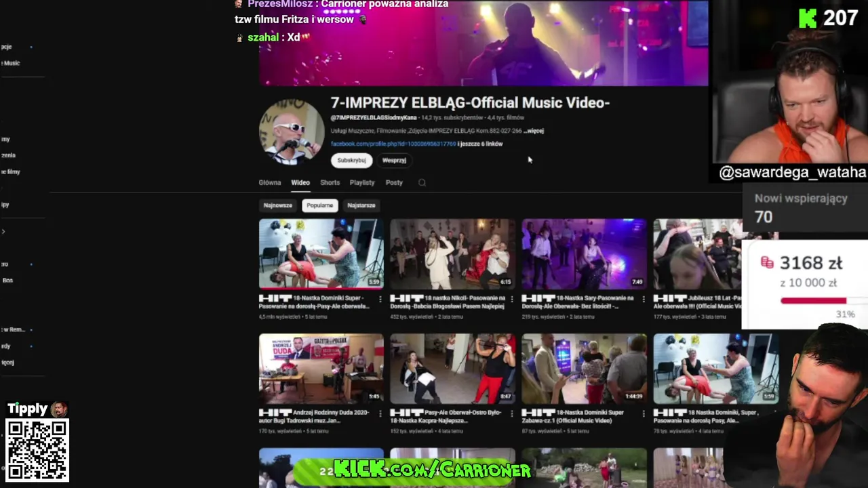Sort videos by Najstarsze
This screenshot has height=488, width=868.
click(361, 205)
